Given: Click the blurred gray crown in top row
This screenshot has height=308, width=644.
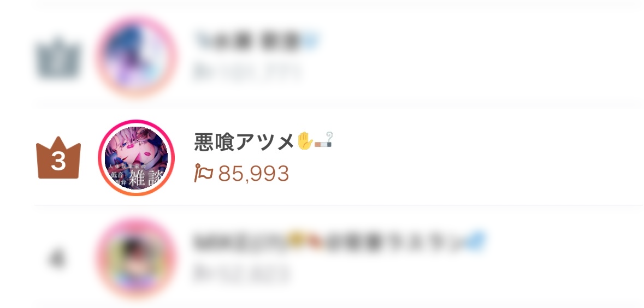Looking at the screenshot, I should [x=57, y=57].
